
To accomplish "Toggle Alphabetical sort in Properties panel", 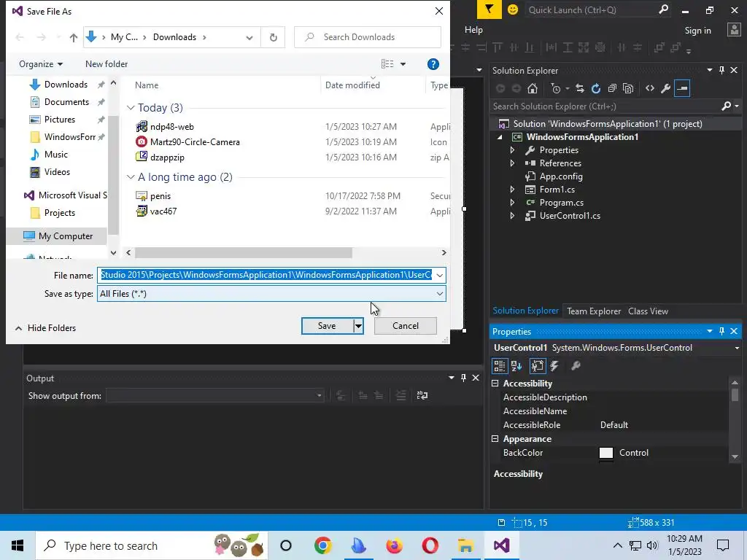I will [516, 366].
